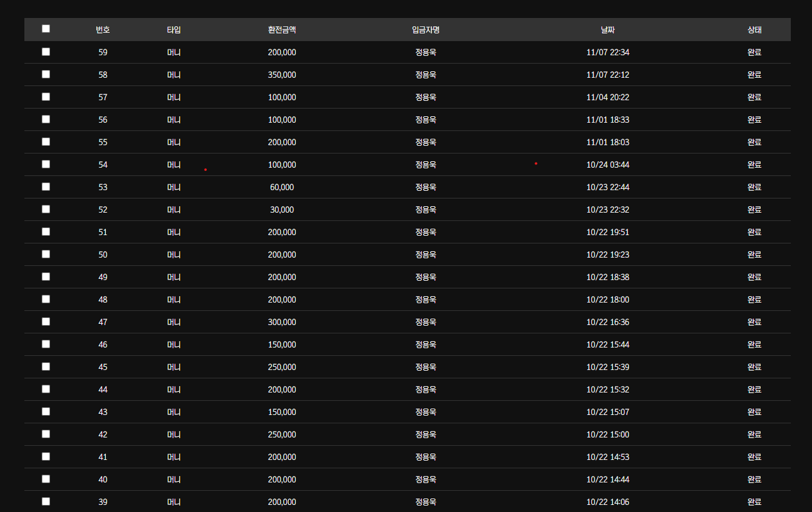
Task: Click the 완료 status for row 50
Action: [x=754, y=254]
